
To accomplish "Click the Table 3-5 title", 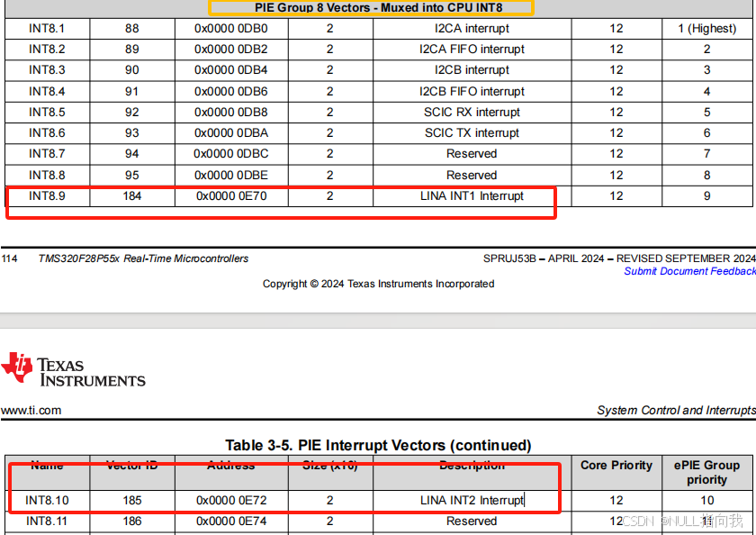I will (x=379, y=445).
